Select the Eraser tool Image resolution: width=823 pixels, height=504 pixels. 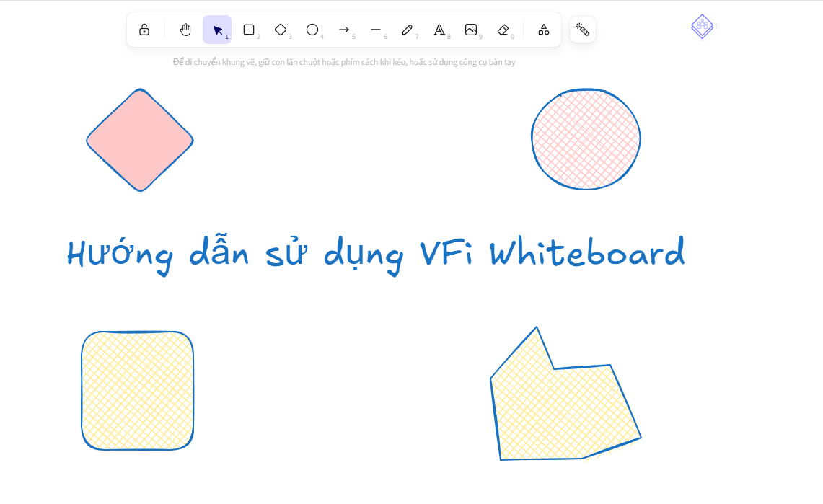pyautogui.click(x=502, y=30)
